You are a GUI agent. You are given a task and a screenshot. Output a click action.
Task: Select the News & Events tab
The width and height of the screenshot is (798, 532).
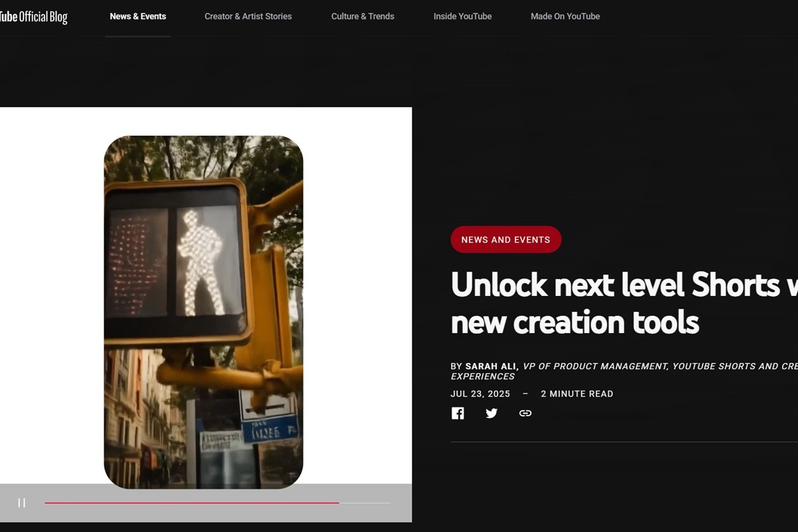pos(138,17)
